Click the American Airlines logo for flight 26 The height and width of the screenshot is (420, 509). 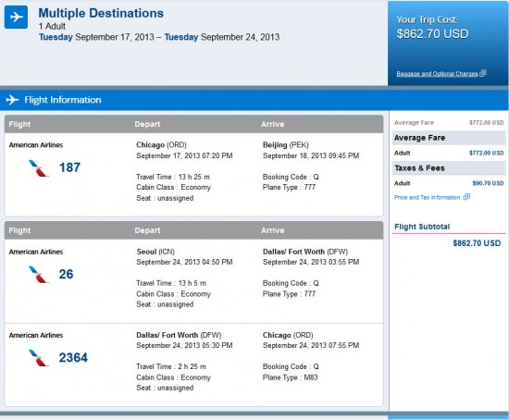pyautogui.click(x=38, y=275)
